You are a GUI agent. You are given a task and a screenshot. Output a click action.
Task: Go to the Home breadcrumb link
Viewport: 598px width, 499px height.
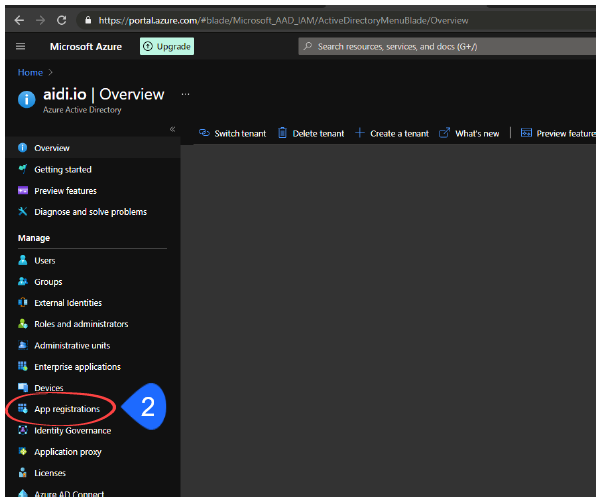pos(30,72)
